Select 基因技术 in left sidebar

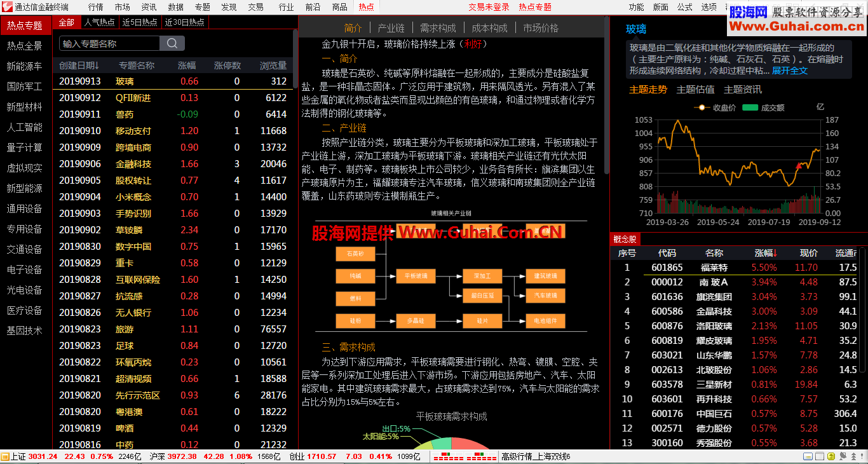click(x=25, y=331)
